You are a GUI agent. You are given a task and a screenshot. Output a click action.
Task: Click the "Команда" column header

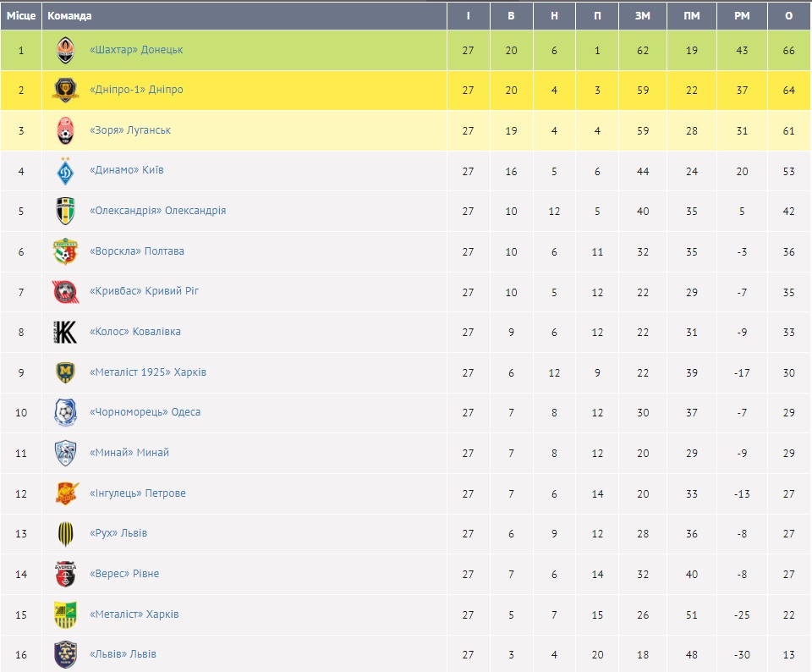point(70,16)
